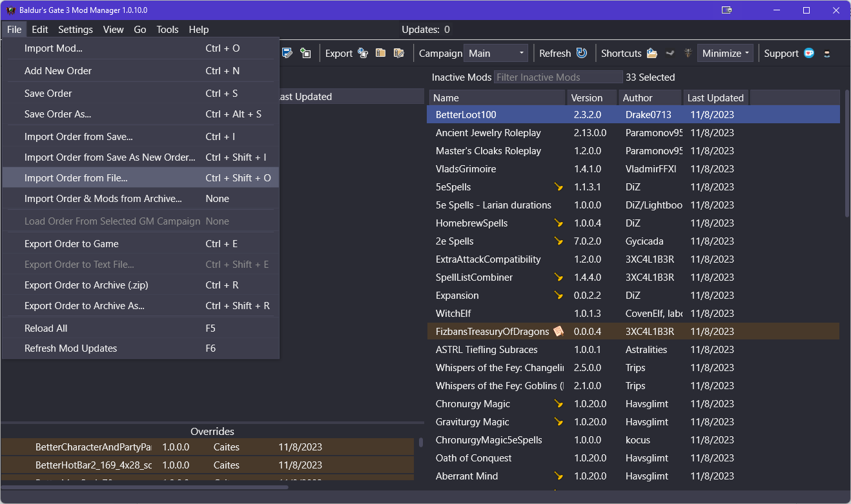
Task: Sort inactive mods by Version header
Action: [x=591, y=98]
